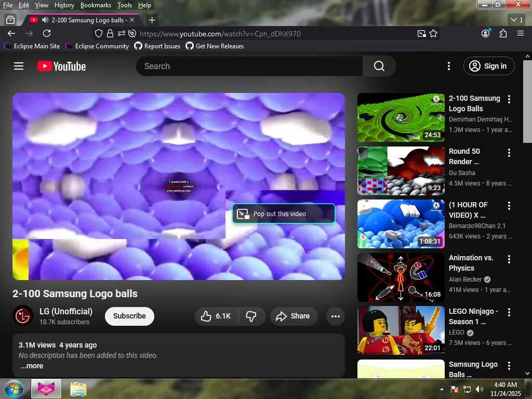Viewport: 532px width, 399px height.
Task: Open options for 2-100 Samsung Logo Balls suggestion
Action: tap(509, 99)
